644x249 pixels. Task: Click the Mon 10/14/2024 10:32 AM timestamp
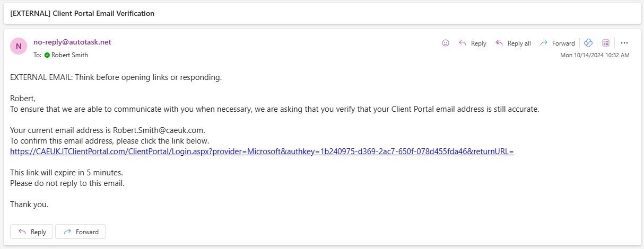[595, 55]
